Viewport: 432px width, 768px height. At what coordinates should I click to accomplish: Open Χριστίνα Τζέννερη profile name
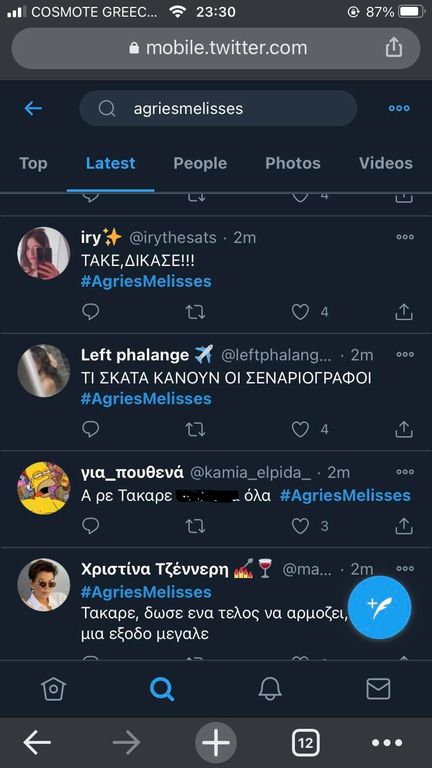[x=155, y=570]
